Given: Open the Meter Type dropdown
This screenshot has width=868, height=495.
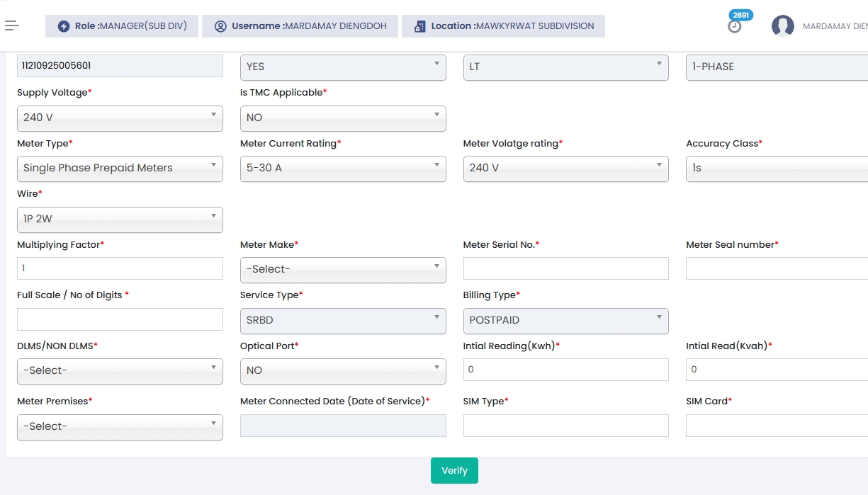Looking at the screenshot, I should [120, 169].
